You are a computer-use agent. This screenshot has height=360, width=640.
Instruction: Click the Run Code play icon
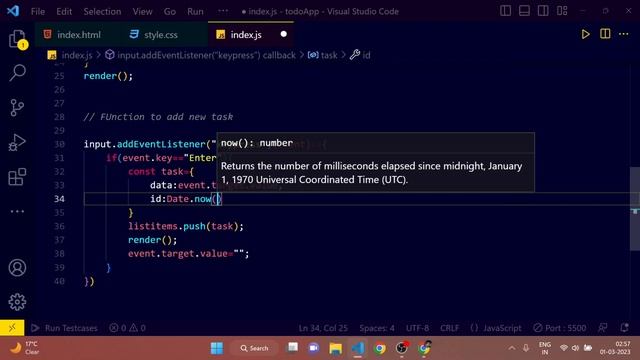585,34
